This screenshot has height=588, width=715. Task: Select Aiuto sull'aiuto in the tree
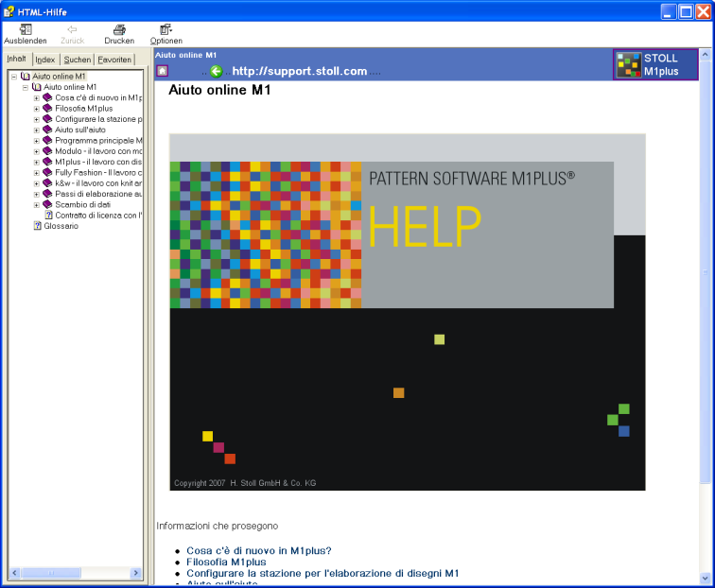tap(80, 130)
